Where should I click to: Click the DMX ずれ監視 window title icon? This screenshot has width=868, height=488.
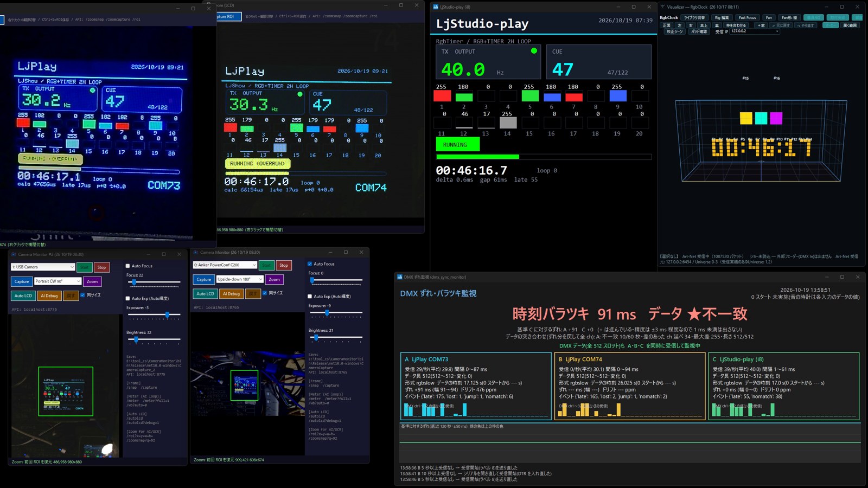(x=399, y=277)
